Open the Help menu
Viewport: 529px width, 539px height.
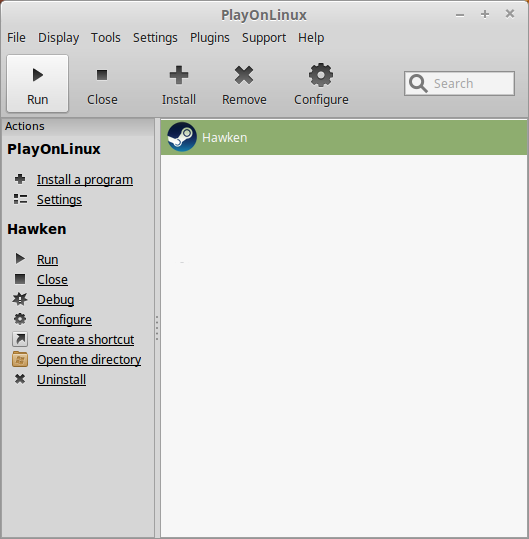(x=311, y=37)
